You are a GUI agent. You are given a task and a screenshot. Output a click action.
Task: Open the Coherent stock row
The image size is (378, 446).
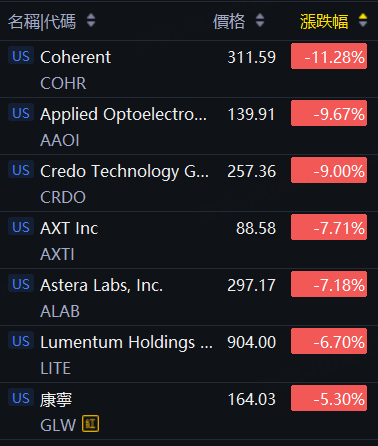click(x=189, y=69)
